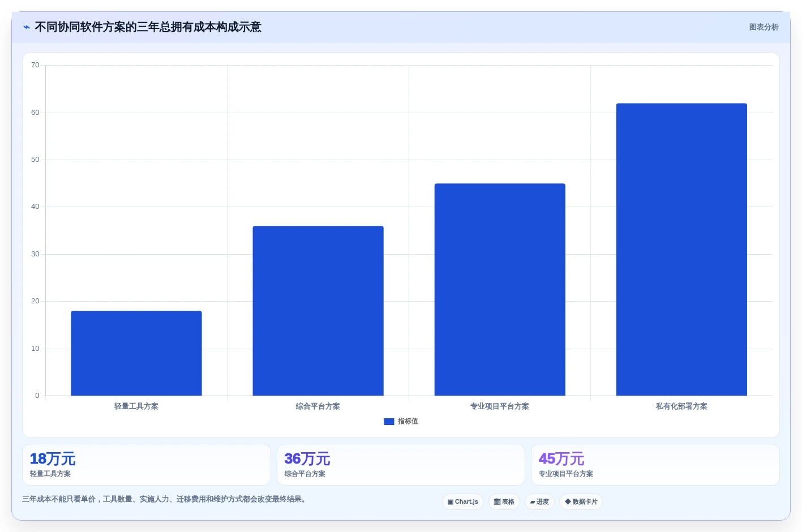Viewport: 802px width, 532px height.
Task: Toggle the 指标值 legend color swatch
Action: (x=389, y=422)
